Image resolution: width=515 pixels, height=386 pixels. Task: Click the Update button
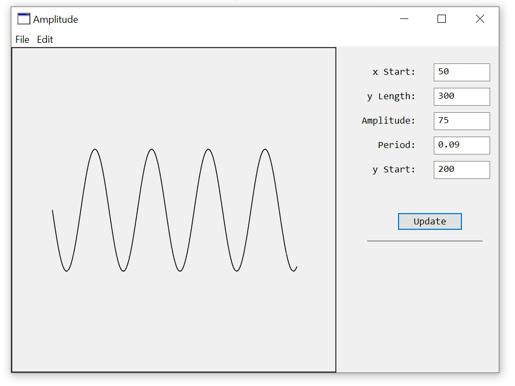430,221
